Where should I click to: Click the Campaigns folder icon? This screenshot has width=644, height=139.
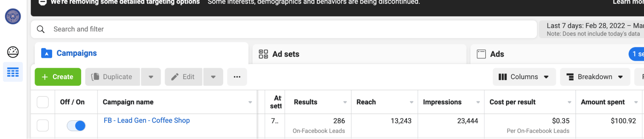(47, 53)
